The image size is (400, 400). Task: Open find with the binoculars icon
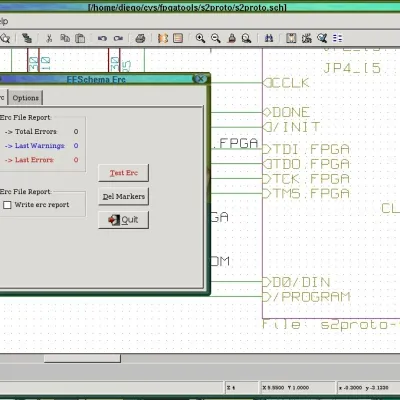(269, 38)
